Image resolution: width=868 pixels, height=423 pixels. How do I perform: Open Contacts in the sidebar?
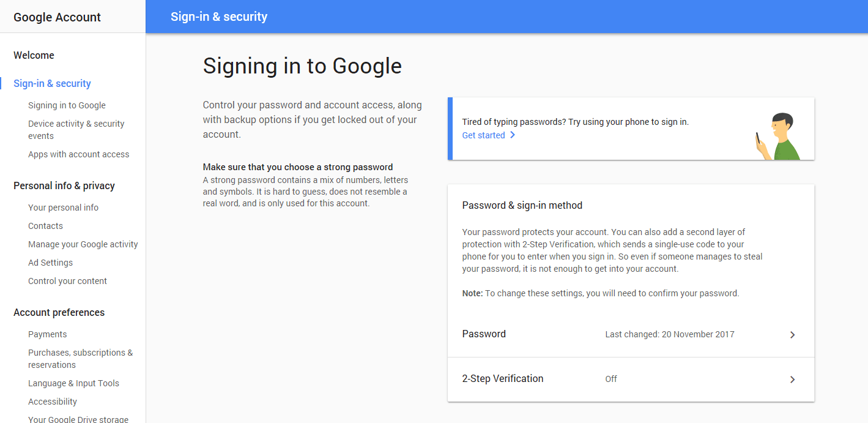click(45, 226)
